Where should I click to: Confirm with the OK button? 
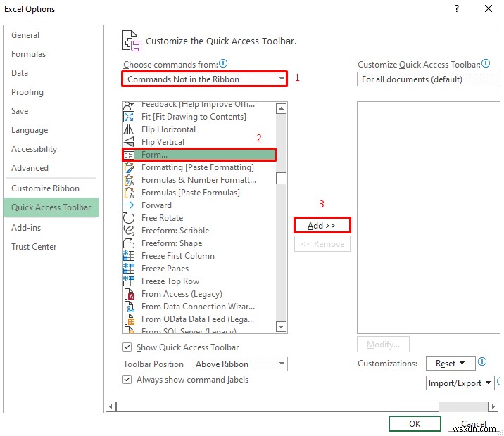pos(415,424)
